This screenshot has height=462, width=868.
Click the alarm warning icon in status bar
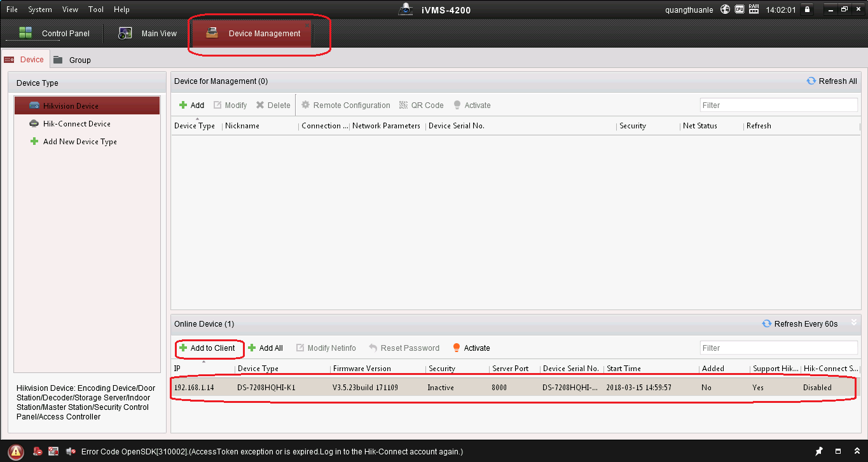16,452
